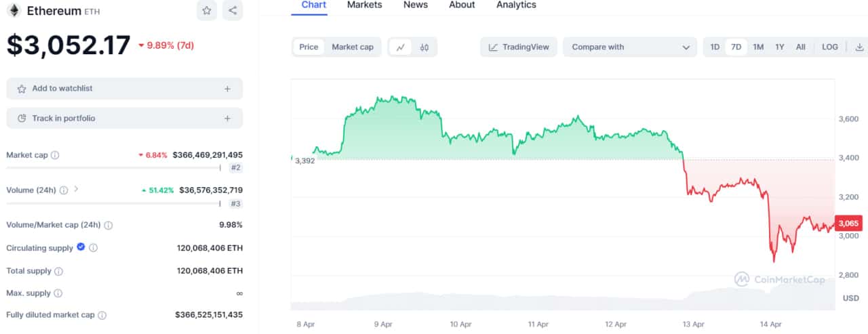Click the $36,576,352,719 volume value
The width and height of the screenshot is (868, 334).
tap(211, 190)
